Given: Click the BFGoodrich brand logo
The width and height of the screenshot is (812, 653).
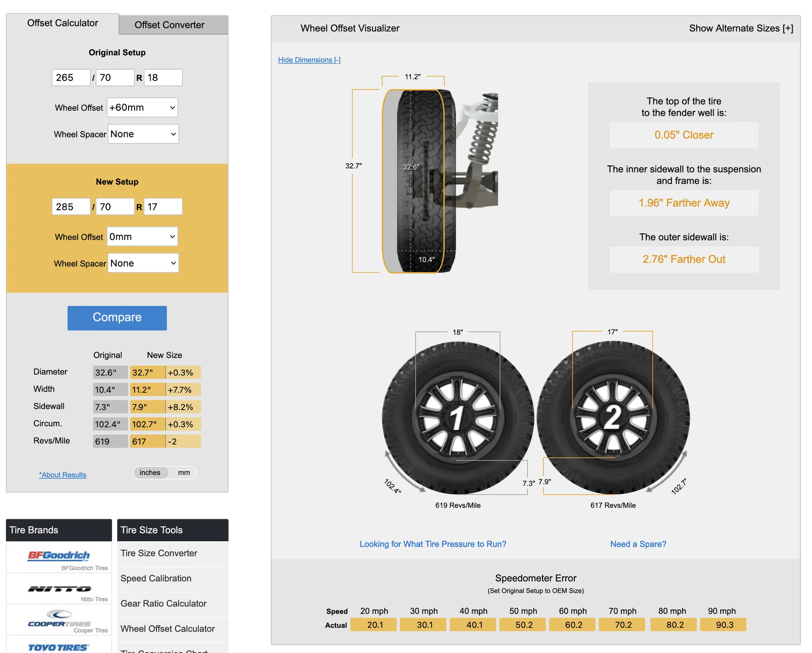Looking at the screenshot, I should [59, 556].
